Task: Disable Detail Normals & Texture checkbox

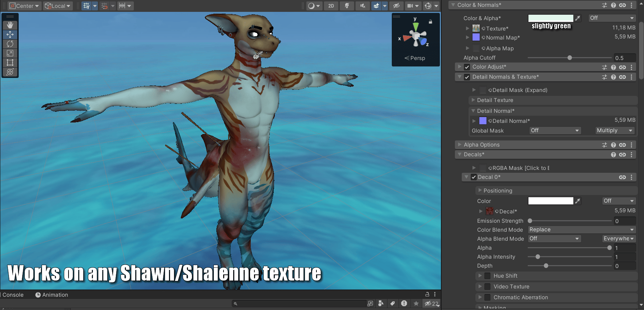Action: click(x=467, y=77)
